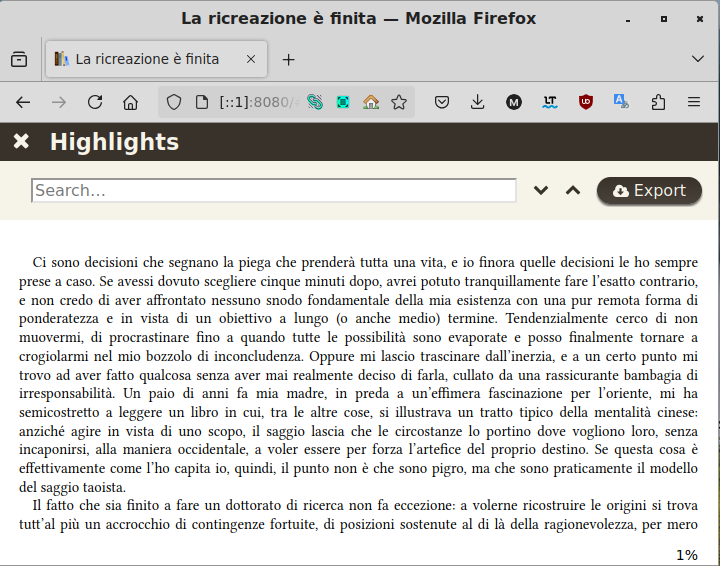Click the address bar showing [::1]:8080
The width and height of the screenshot is (720, 566).
pyautogui.click(x=259, y=102)
